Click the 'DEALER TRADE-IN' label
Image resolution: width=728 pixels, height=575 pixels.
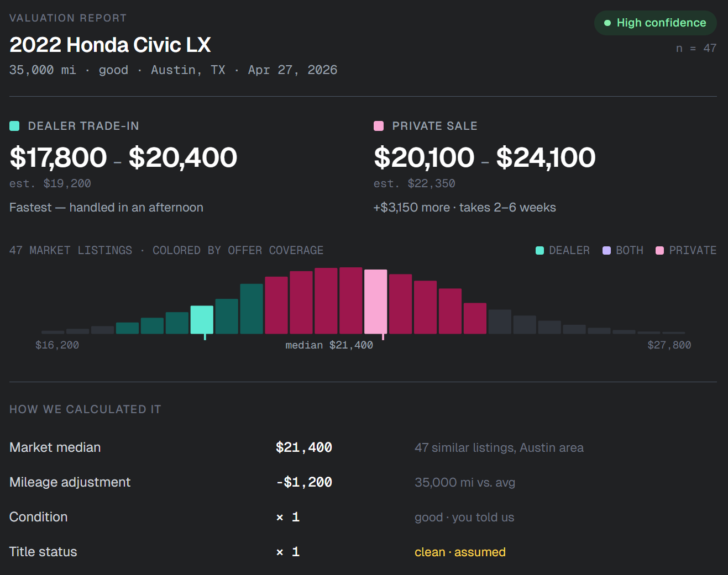(83, 126)
